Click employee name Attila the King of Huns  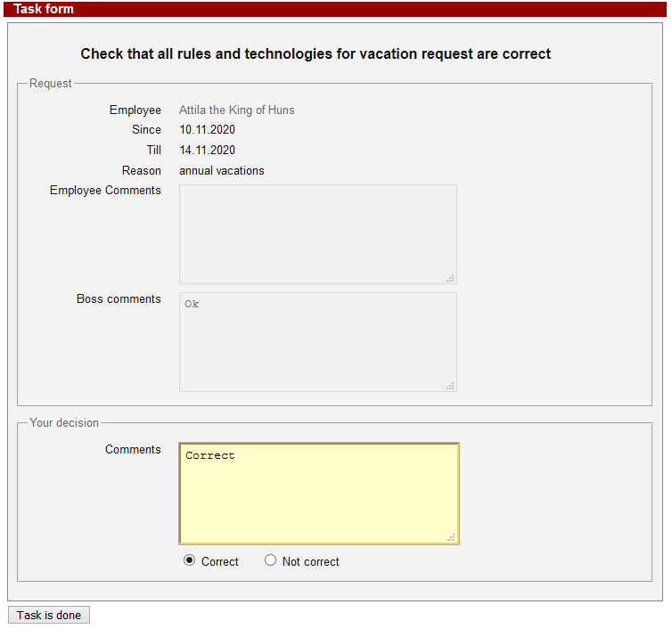coord(236,110)
